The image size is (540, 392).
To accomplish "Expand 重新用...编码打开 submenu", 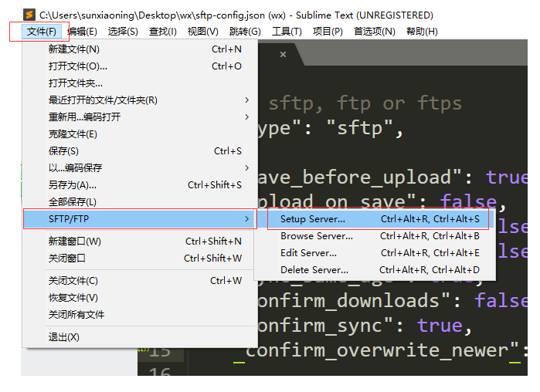I will [140, 117].
